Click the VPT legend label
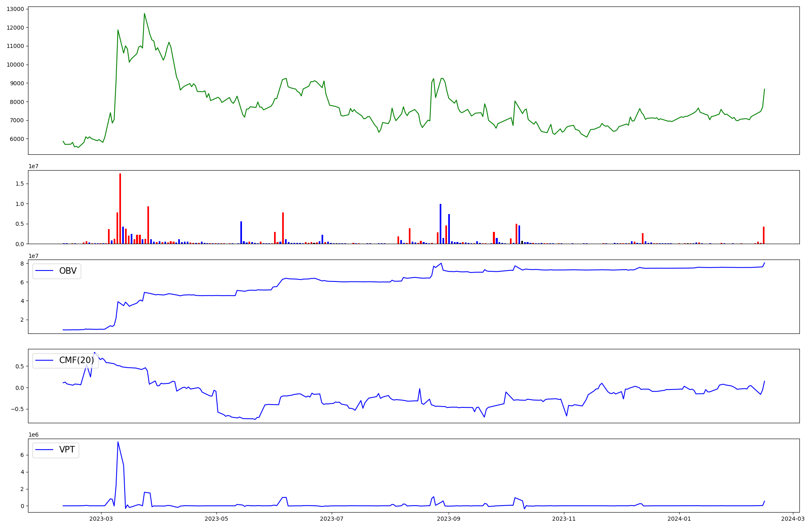 click(x=67, y=450)
